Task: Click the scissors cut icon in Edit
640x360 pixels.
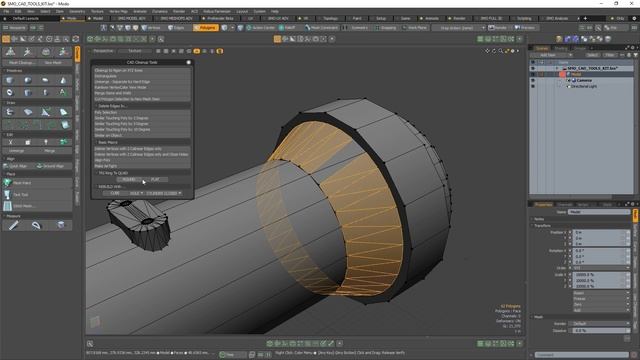Action: point(10,142)
